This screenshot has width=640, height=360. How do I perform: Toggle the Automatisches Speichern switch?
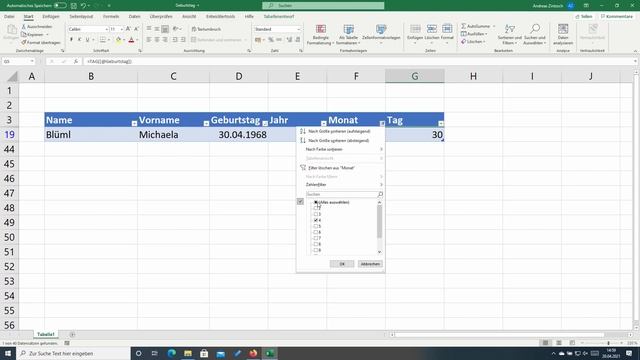point(60,6)
